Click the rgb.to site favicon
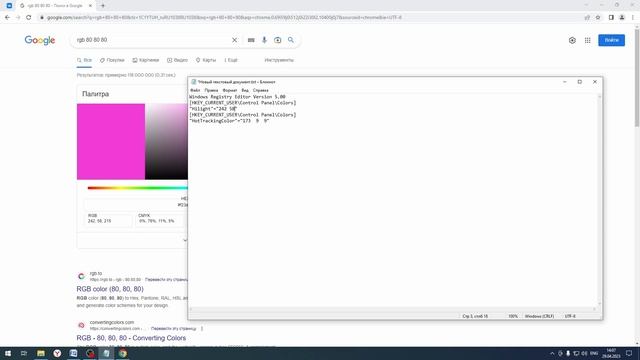The height and width of the screenshot is (360, 640). pos(81,276)
